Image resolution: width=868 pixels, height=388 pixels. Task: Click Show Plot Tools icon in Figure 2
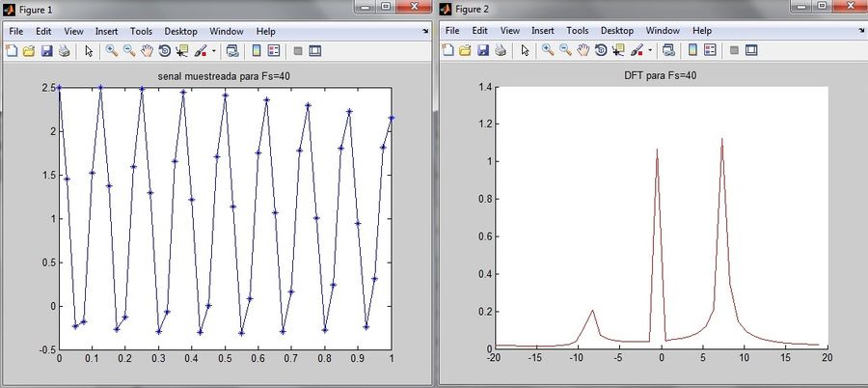[751, 50]
